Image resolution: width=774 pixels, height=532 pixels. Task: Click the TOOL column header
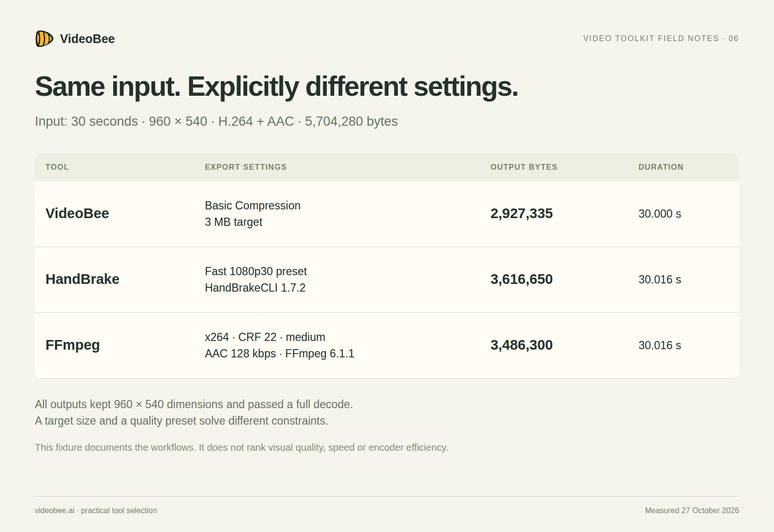(57, 167)
